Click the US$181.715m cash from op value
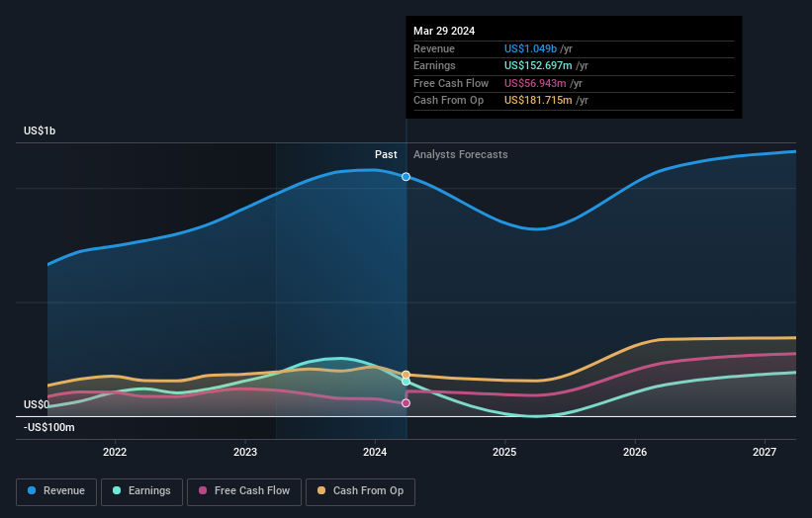The image size is (812, 518). pyautogui.click(x=538, y=101)
